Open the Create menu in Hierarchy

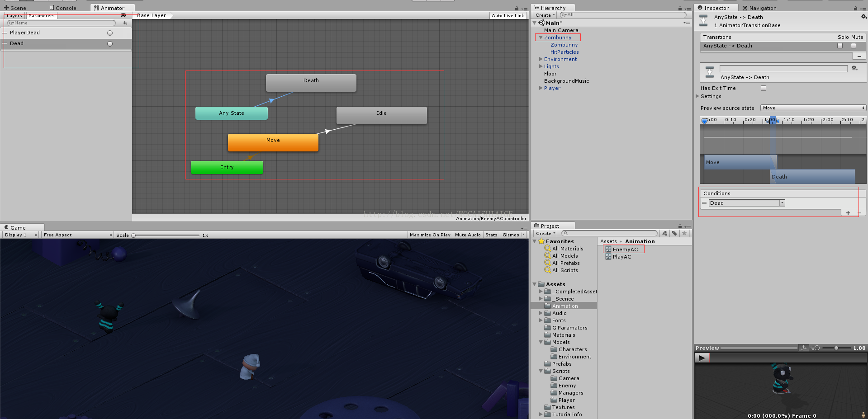coord(545,15)
